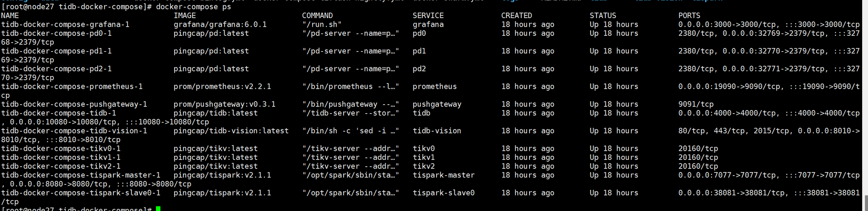Click '18 hours ago' created time for tidb-vision
The height and width of the screenshot is (211, 868).
(x=528, y=131)
